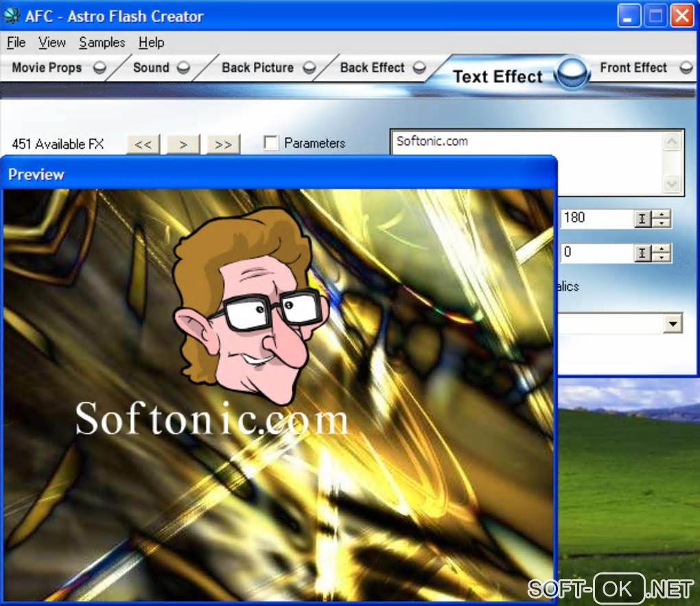
Task: Click into the Softonic.com text box
Action: click(527, 163)
